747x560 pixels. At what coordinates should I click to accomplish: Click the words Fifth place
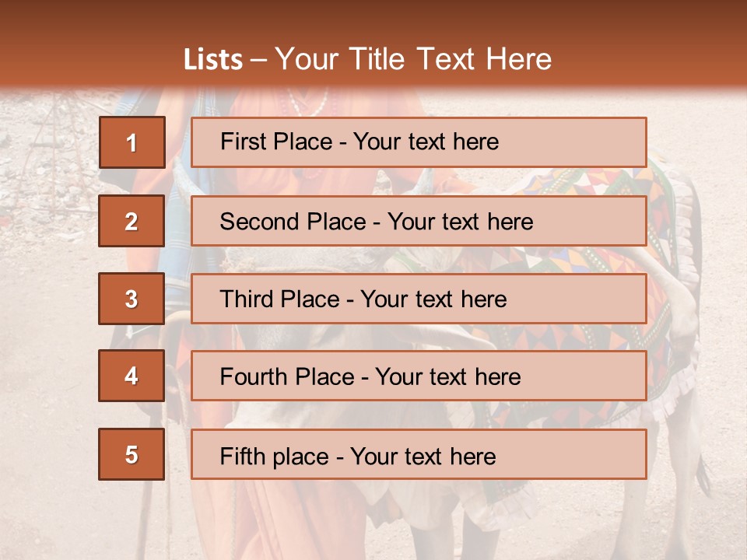pos(275,456)
